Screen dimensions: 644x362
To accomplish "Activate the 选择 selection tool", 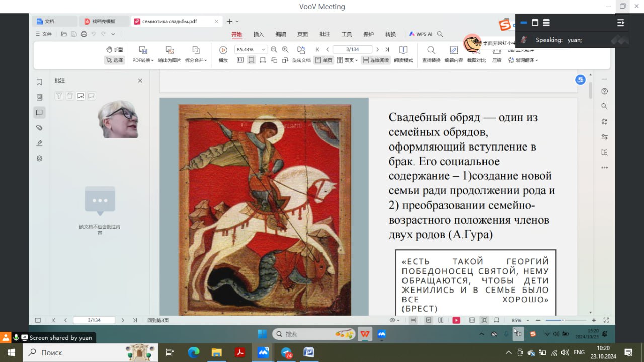I will pos(114,60).
